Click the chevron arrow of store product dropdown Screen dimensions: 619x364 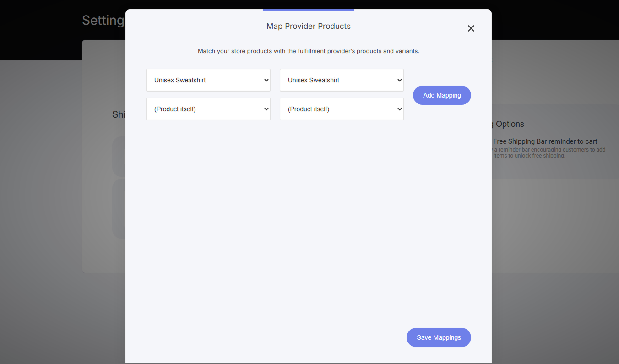[266, 80]
